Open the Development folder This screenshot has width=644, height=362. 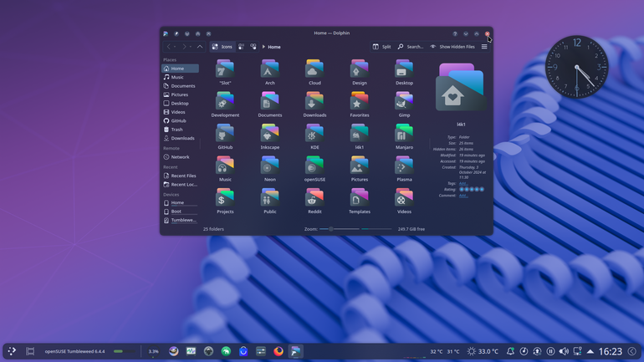point(225,105)
